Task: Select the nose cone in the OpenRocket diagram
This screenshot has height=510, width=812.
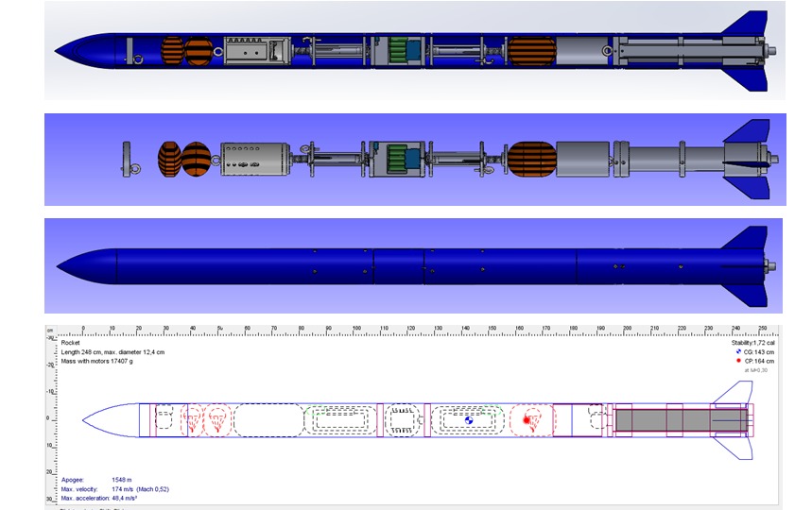Action: pos(111,420)
